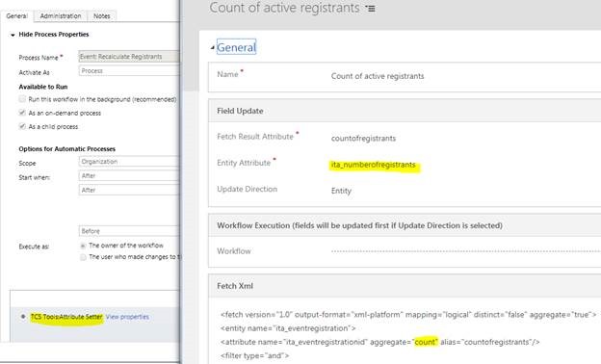
Task: Toggle As an on-demand process checkbox
Action: click(22, 113)
